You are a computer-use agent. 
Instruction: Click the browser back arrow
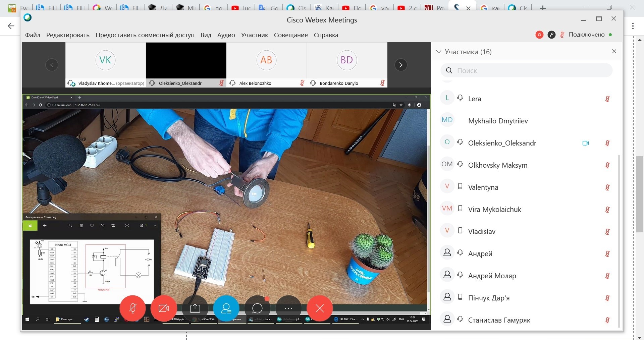click(x=11, y=26)
